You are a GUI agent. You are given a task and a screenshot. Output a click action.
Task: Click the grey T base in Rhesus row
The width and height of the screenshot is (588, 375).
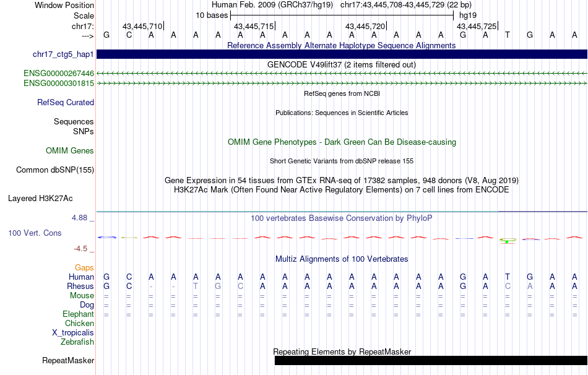pyautogui.click(x=196, y=287)
